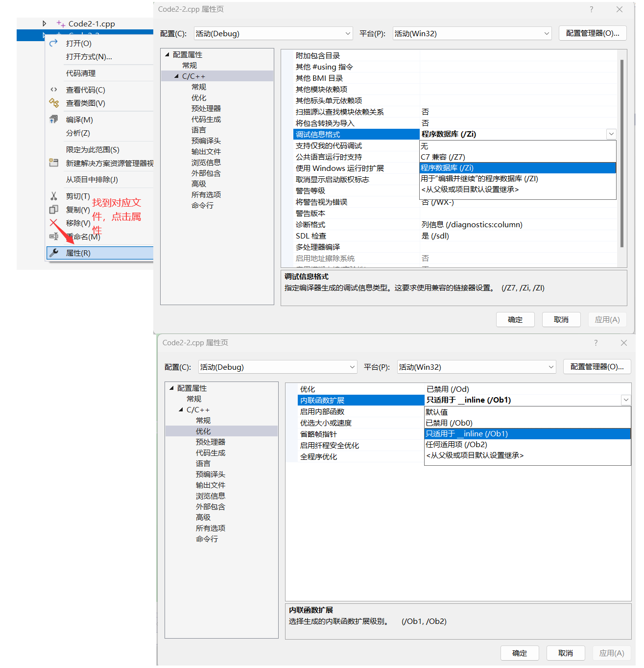The image size is (644, 668).
Task: Select 用于"编辑并继续"的程序数据库 (/ZI) option
Action: click(x=518, y=178)
